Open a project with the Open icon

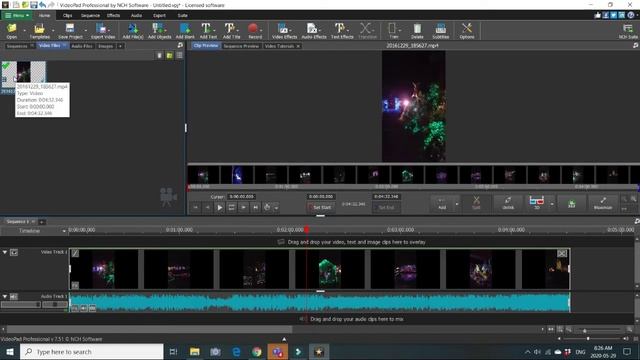pyautogui.click(x=12, y=31)
